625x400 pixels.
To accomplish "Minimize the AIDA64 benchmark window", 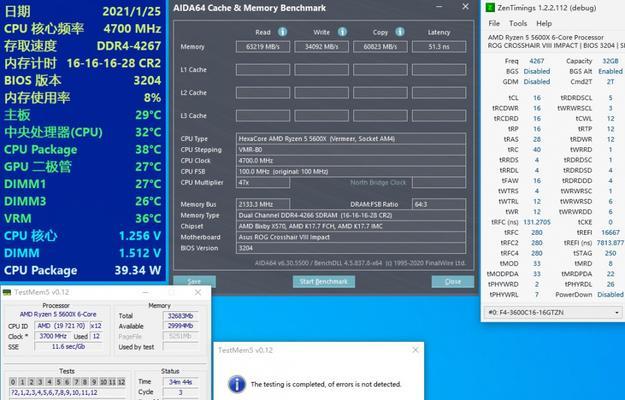I will pyautogui.click(x=439, y=7).
